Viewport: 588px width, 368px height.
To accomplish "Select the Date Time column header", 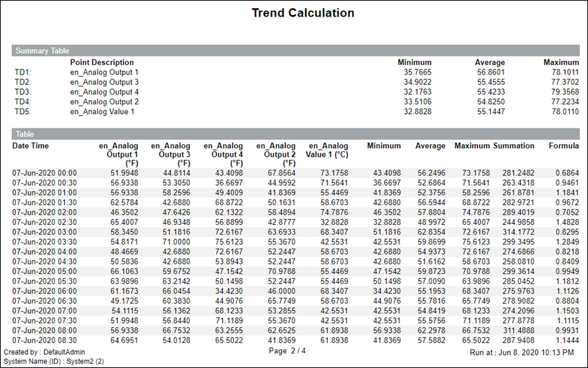I will (x=31, y=146).
